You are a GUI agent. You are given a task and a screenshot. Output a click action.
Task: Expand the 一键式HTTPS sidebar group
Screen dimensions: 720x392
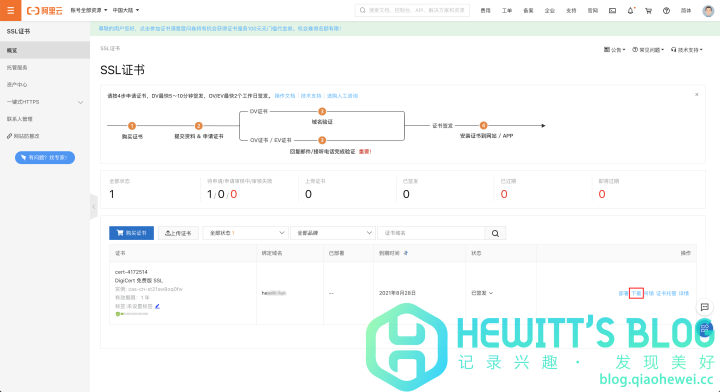[45, 102]
